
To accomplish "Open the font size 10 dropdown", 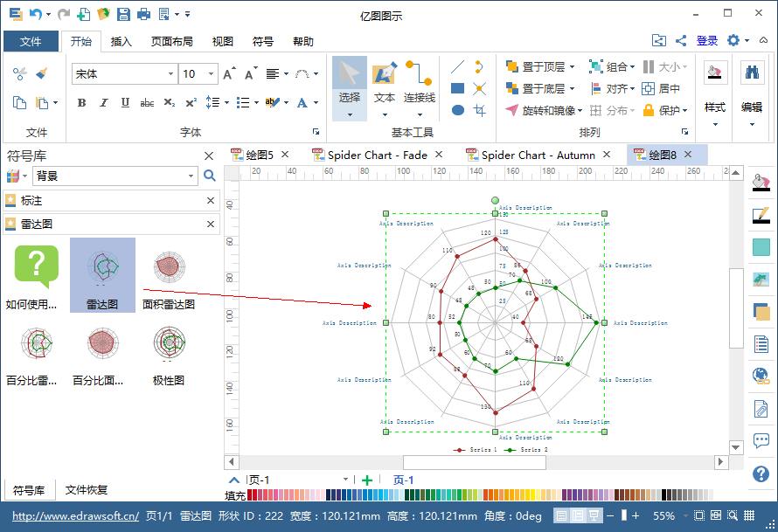I will [211, 74].
